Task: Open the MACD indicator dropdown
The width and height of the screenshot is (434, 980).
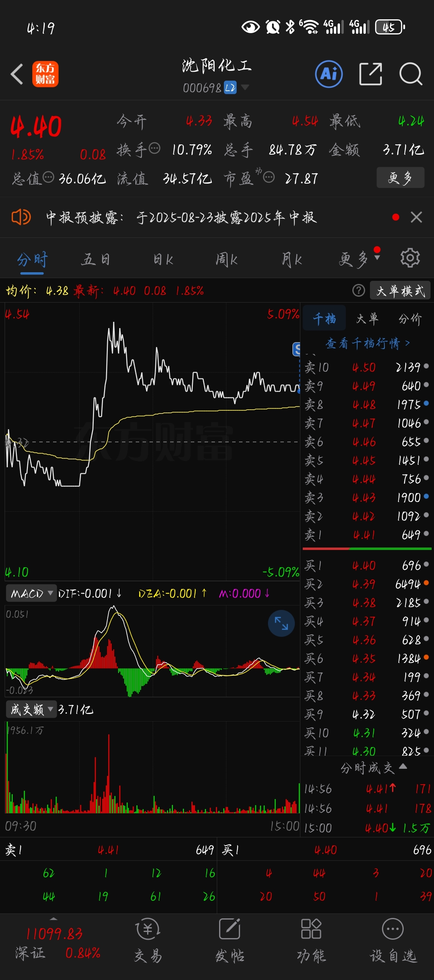Action: tap(31, 593)
